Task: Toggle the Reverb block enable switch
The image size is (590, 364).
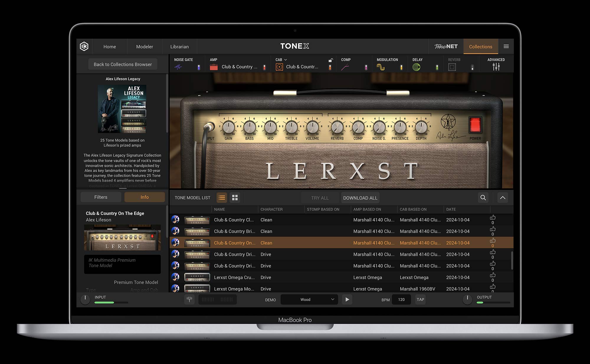Action: coord(473,67)
